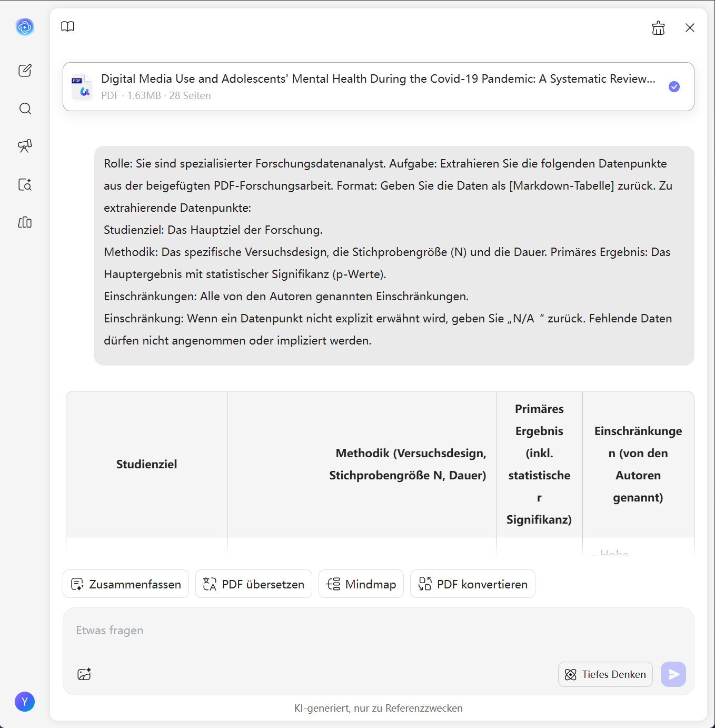715x728 pixels.
Task: Open a new chat via the compose icon
Action: (x=25, y=70)
